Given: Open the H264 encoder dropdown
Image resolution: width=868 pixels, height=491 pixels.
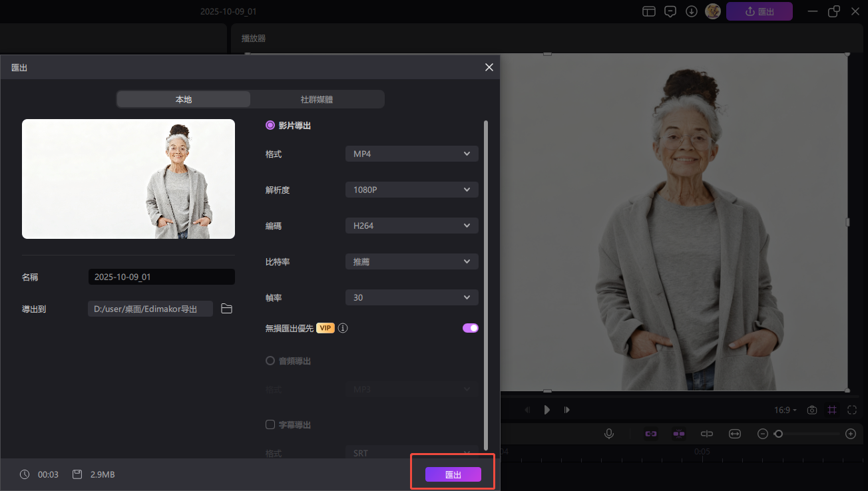Looking at the screenshot, I should (411, 226).
